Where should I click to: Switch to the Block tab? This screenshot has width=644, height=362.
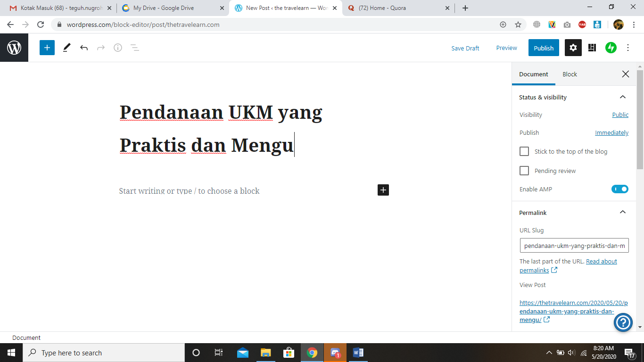click(570, 74)
